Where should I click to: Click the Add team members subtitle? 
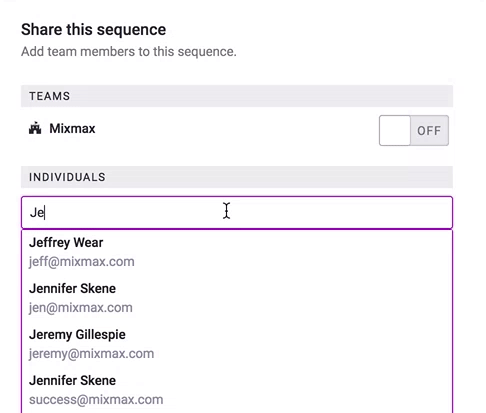pos(129,52)
